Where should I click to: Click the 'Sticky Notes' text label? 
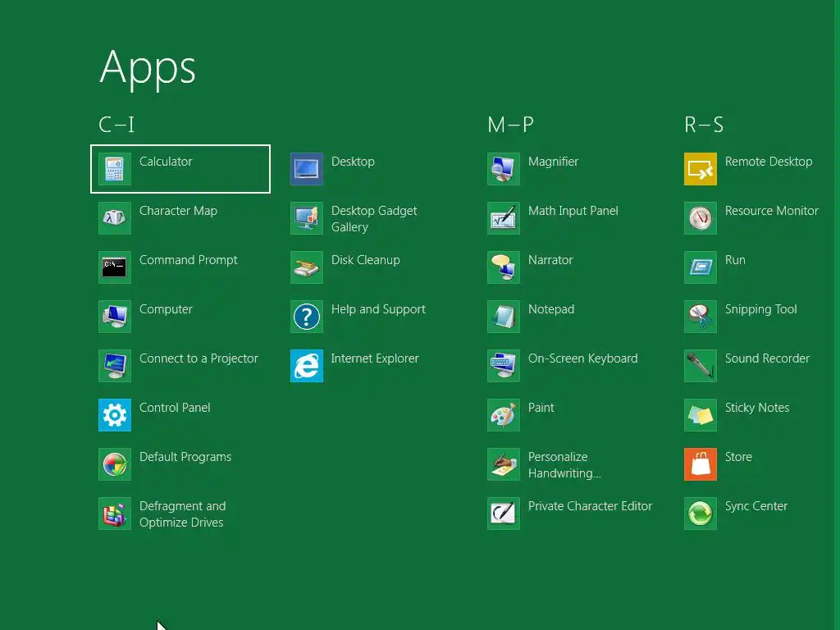tap(757, 409)
